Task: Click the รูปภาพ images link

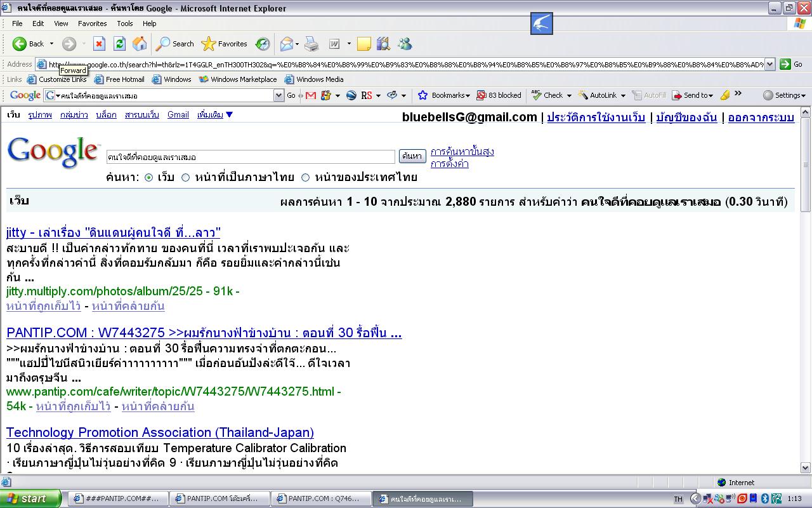Action: 40,115
